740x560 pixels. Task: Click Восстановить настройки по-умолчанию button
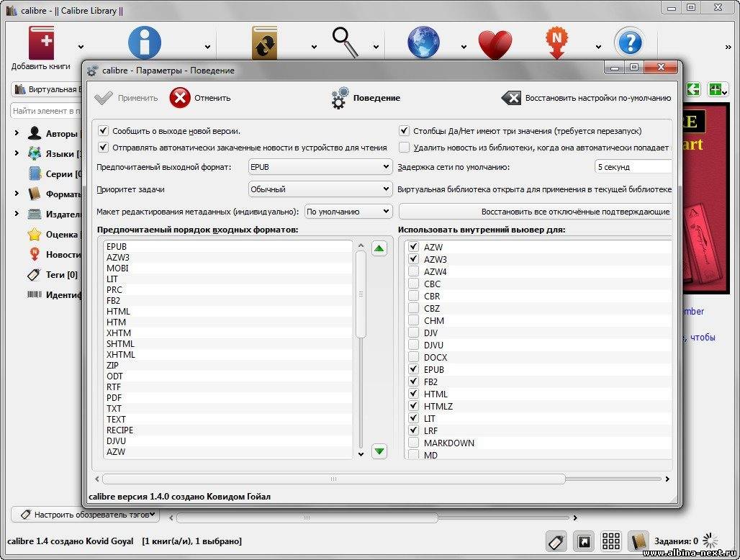[x=586, y=98]
